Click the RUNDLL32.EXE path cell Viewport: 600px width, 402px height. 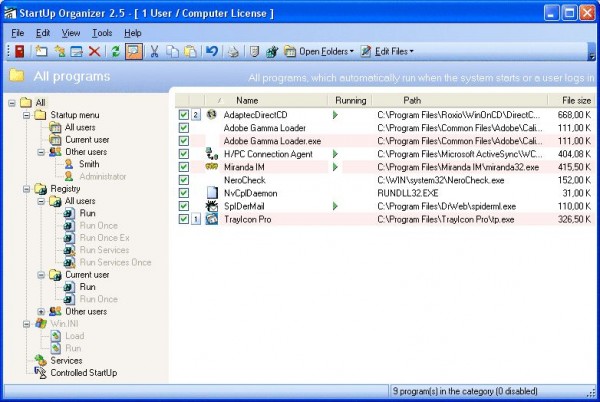tap(408, 193)
